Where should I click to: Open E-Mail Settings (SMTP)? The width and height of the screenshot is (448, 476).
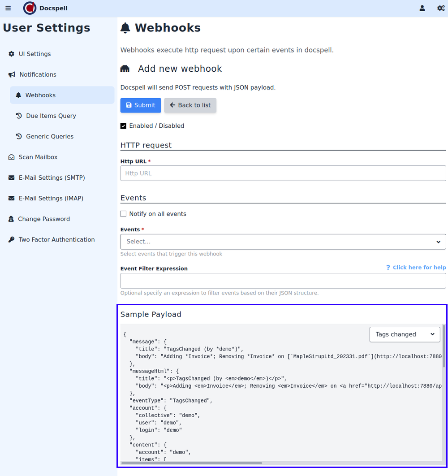[x=52, y=177]
